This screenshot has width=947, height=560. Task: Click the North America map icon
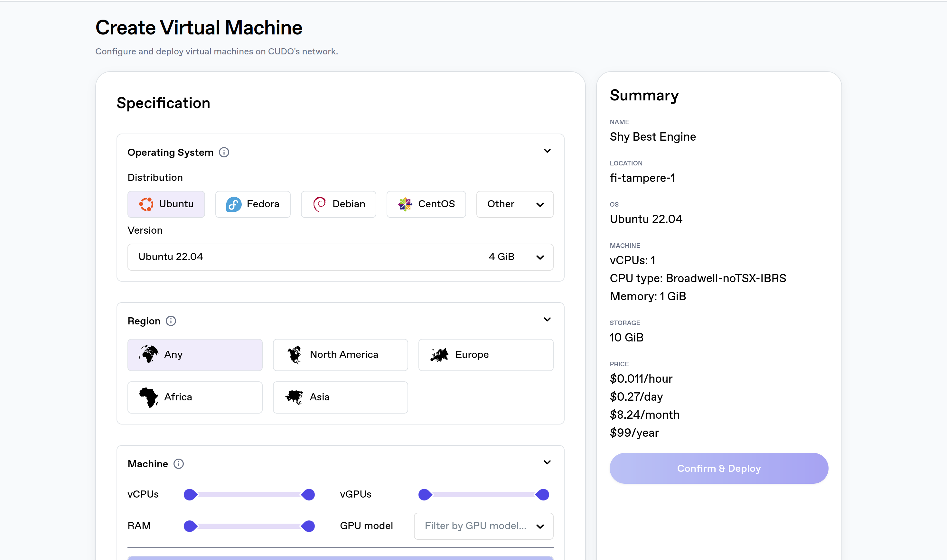tap(295, 354)
